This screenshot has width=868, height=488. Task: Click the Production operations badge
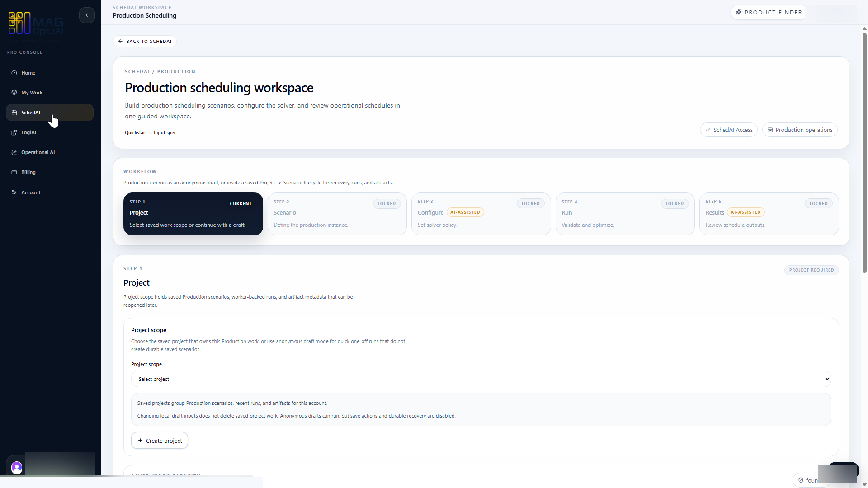(800, 130)
